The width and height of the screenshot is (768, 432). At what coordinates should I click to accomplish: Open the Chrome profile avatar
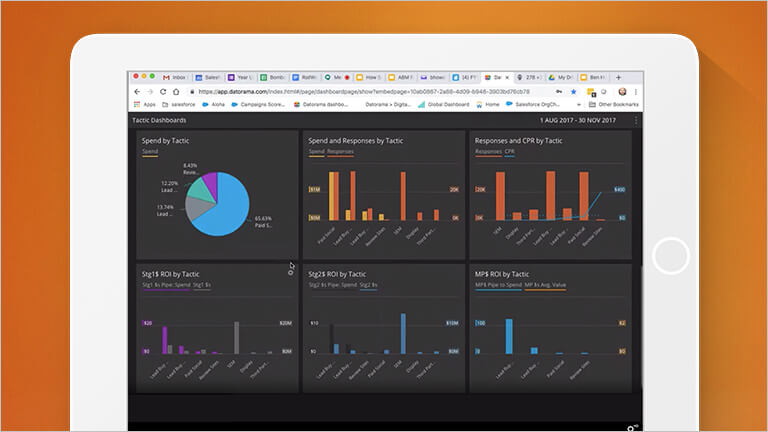click(x=623, y=92)
